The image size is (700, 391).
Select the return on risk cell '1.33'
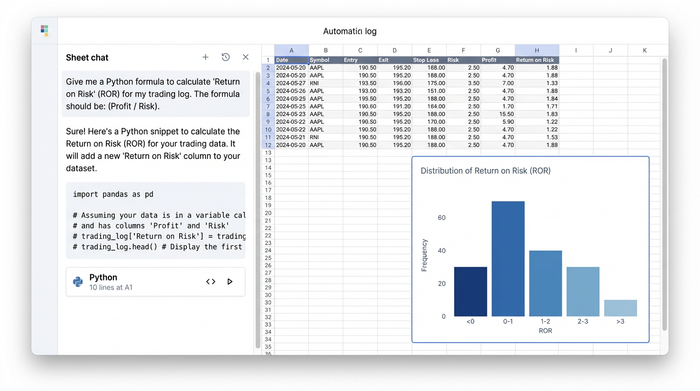tap(537, 83)
